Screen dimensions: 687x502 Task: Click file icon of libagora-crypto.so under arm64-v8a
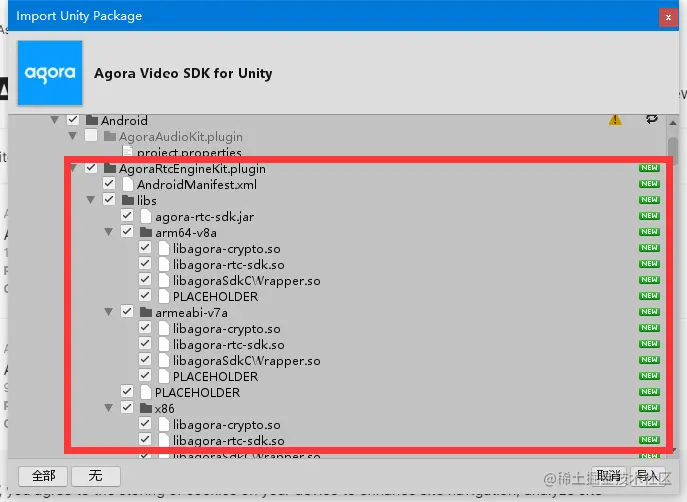point(164,248)
